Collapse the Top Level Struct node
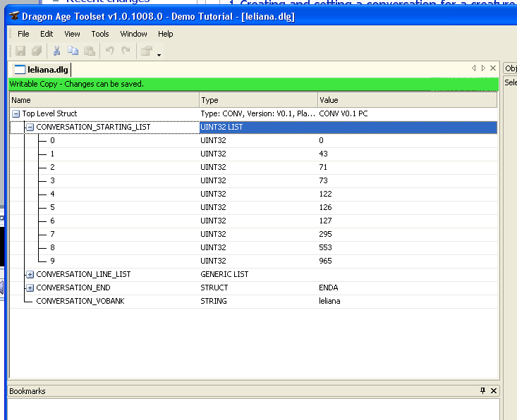This screenshot has width=517, height=420. [x=16, y=113]
